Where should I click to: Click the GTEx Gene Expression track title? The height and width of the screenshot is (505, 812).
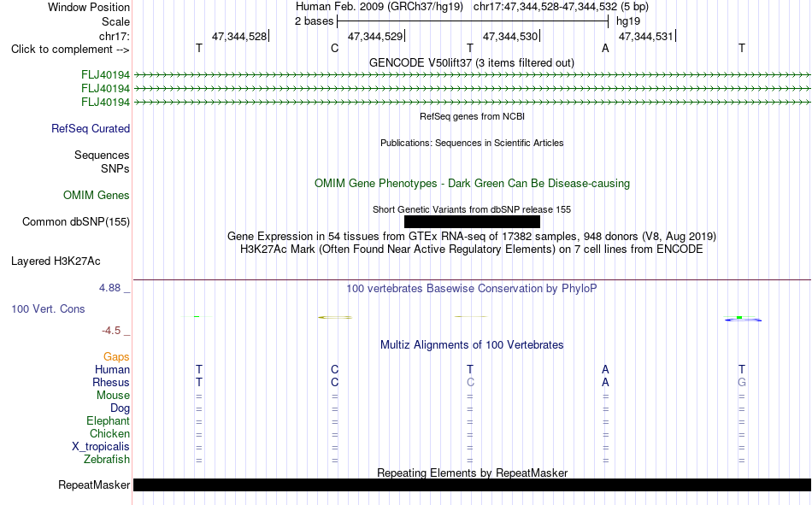point(472,236)
